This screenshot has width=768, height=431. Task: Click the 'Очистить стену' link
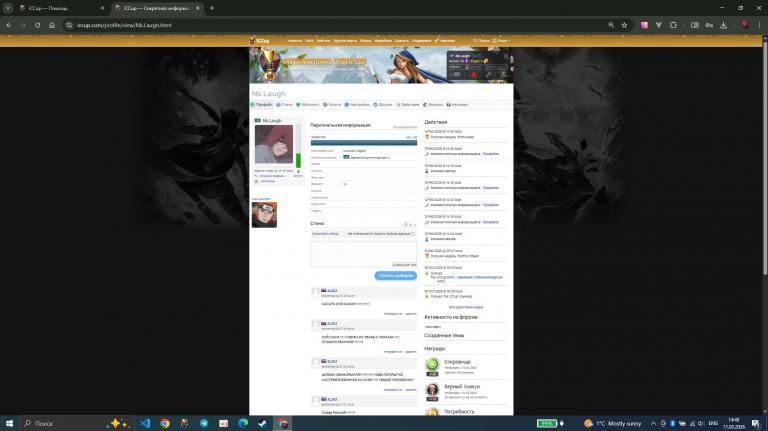(325, 234)
